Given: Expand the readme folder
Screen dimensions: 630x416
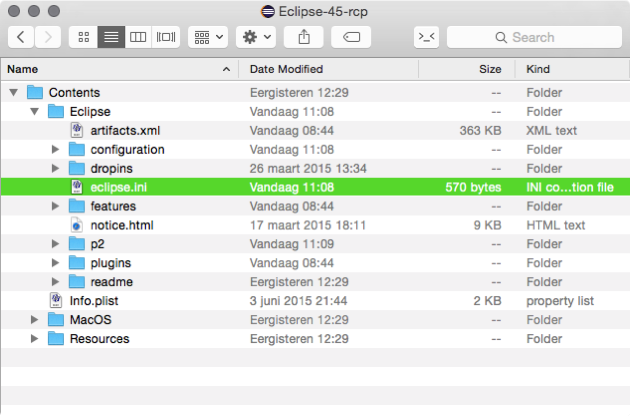Looking at the screenshot, I should click(55, 282).
